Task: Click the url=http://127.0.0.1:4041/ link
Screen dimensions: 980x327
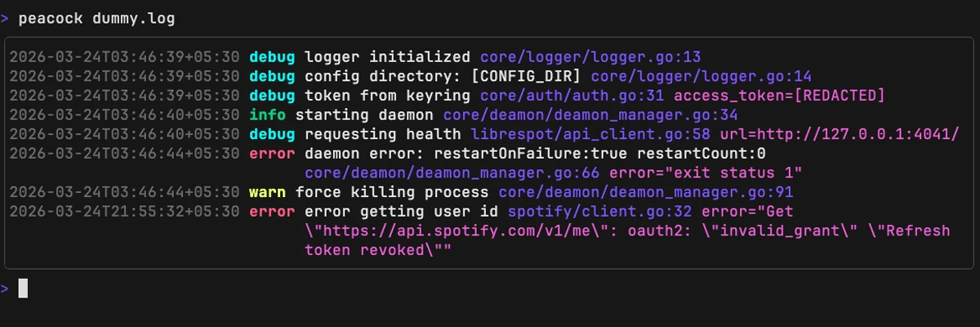Action: (840, 134)
